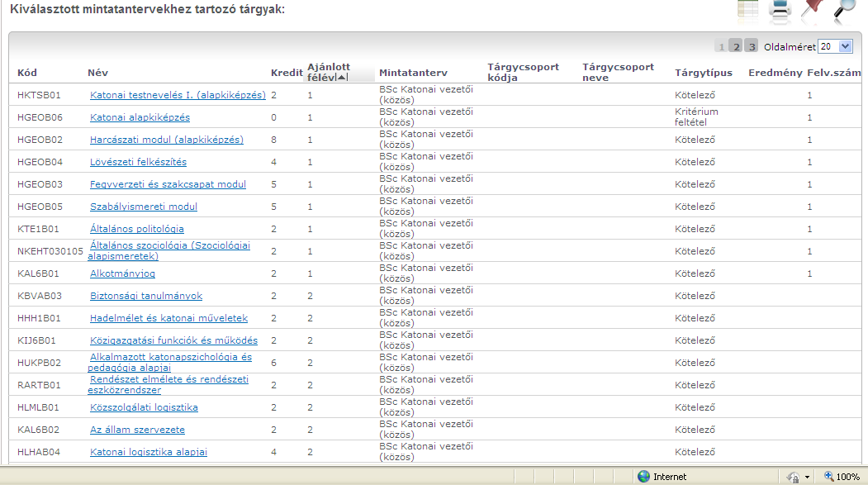Open the status bar security dropdown arrow

[807, 477]
